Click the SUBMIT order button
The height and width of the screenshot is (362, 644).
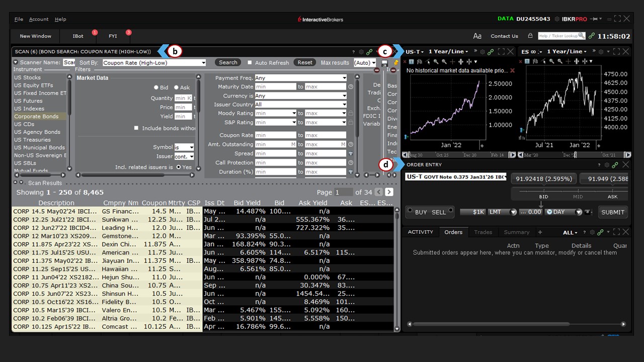(613, 212)
